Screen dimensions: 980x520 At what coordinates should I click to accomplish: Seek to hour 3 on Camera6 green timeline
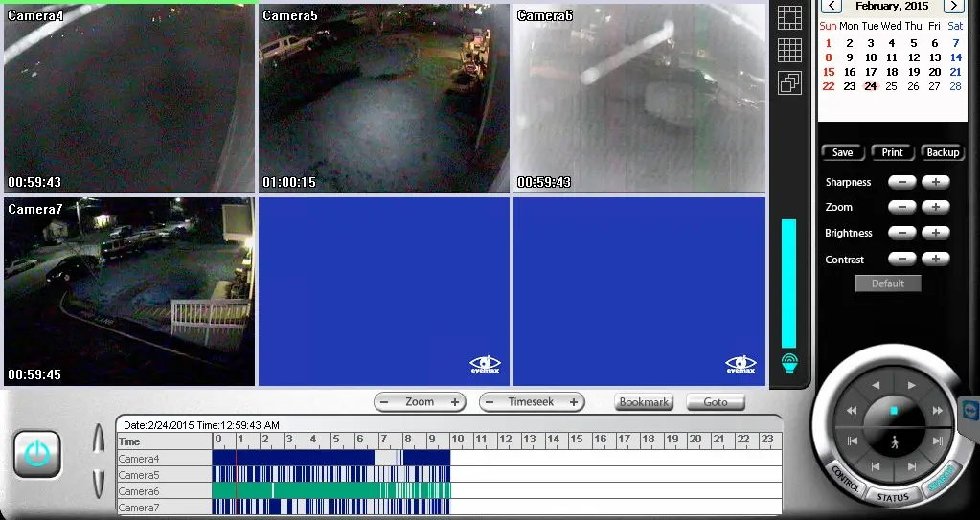click(285, 490)
